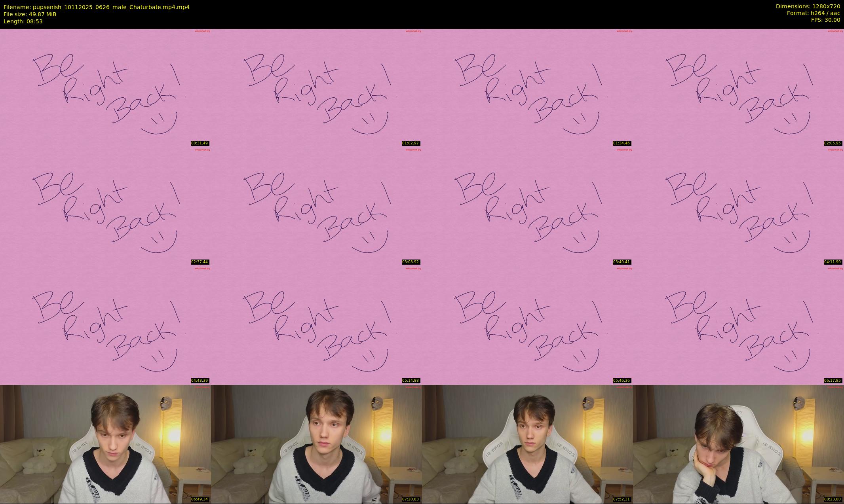Click the Dimensions 1280x720 text
The height and width of the screenshot is (504, 844).
pyautogui.click(x=808, y=6)
